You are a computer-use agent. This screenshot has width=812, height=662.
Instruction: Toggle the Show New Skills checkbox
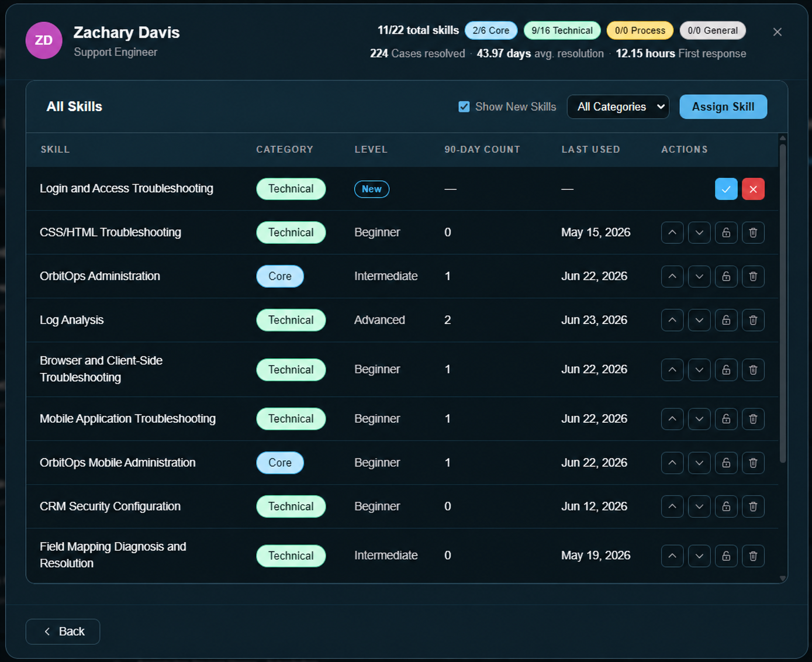click(x=464, y=107)
